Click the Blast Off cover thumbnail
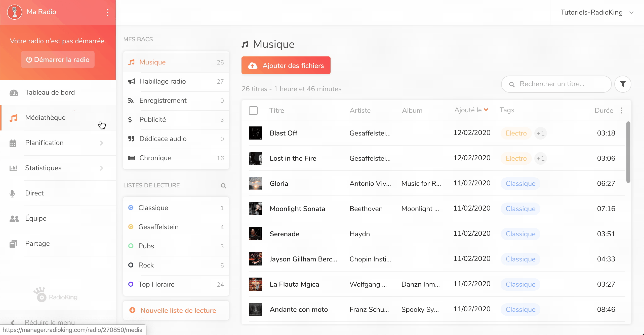 point(256,133)
